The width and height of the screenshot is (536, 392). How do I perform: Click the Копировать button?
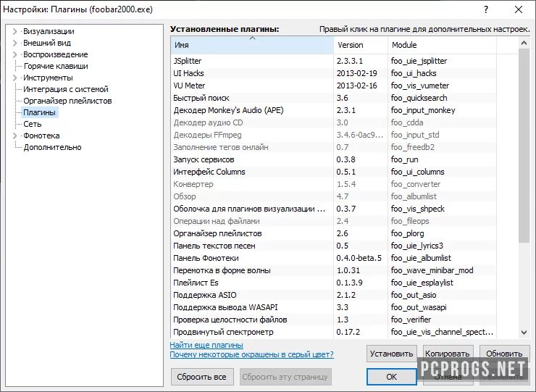(447, 354)
